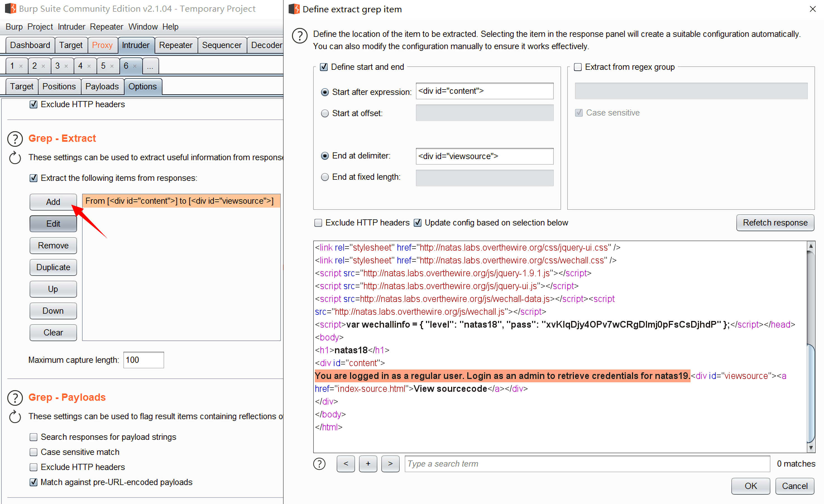824x504 pixels.
Task: Enable Case sensitive match checkbox
Action: pos(33,452)
